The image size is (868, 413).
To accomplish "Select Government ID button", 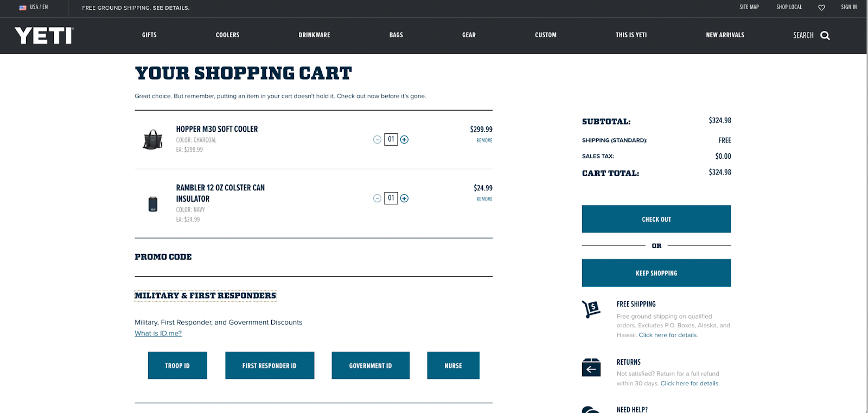I will (371, 365).
